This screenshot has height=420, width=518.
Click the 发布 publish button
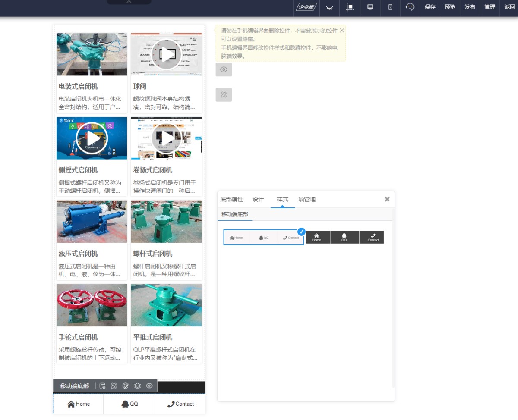470,7
